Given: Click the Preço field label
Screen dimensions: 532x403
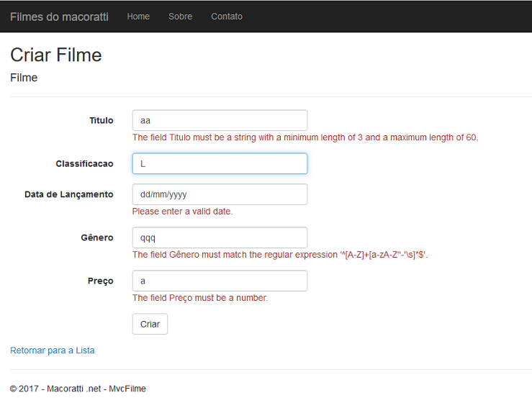Looking at the screenshot, I should pyautogui.click(x=101, y=281).
